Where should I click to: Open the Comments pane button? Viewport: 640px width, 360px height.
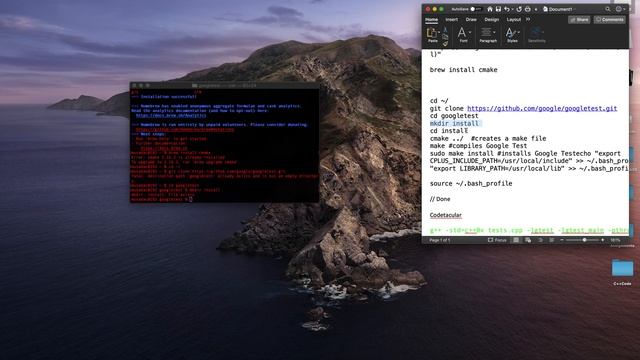click(x=610, y=20)
